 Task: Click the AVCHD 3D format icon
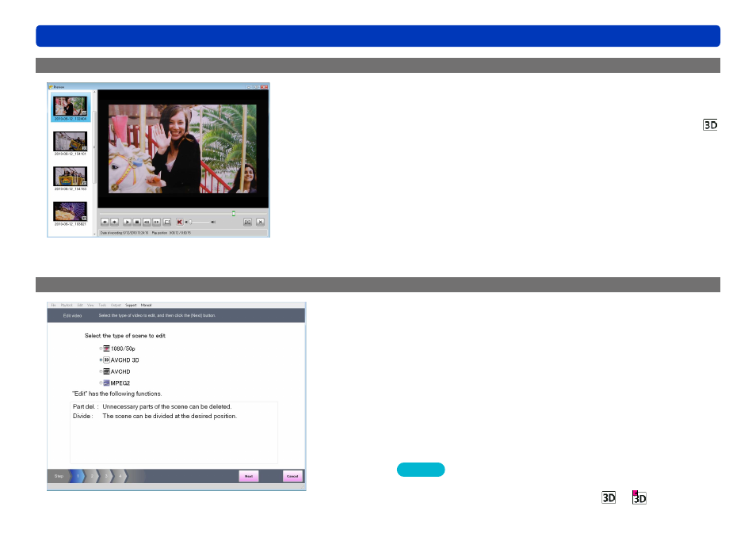point(106,360)
